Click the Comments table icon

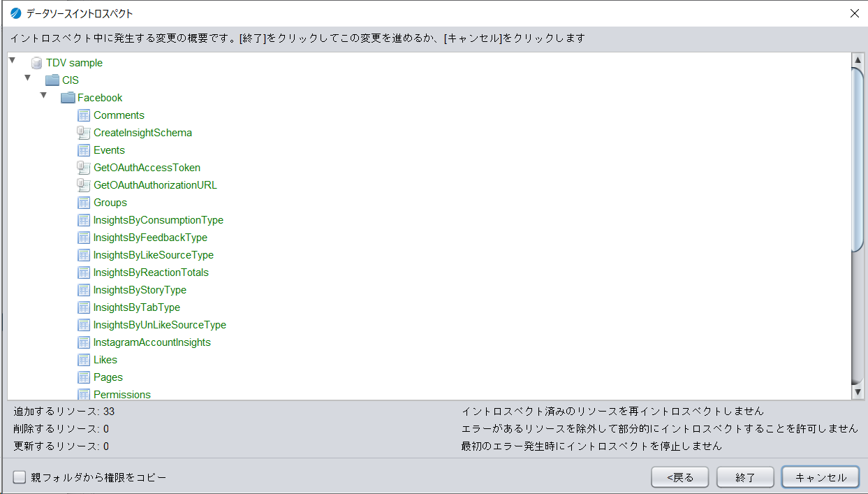[x=84, y=115]
